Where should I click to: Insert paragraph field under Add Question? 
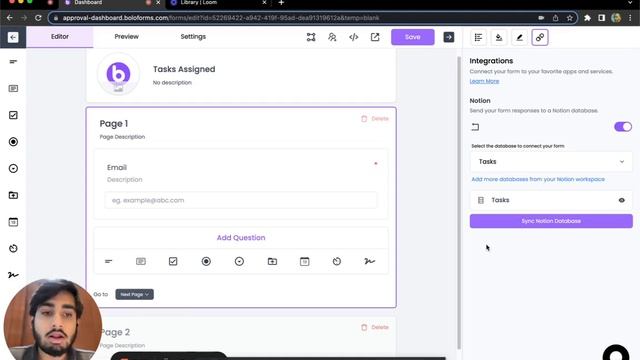[x=141, y=261]
